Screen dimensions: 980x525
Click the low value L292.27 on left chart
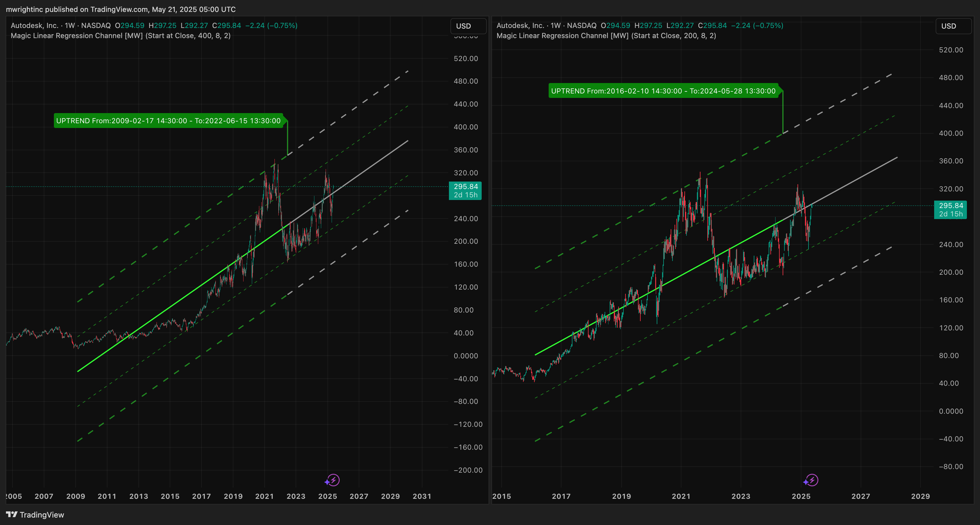pos(194,26)
